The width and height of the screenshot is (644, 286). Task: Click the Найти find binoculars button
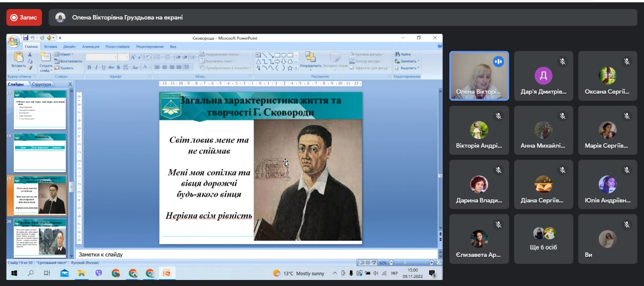[x=403, y=54]
